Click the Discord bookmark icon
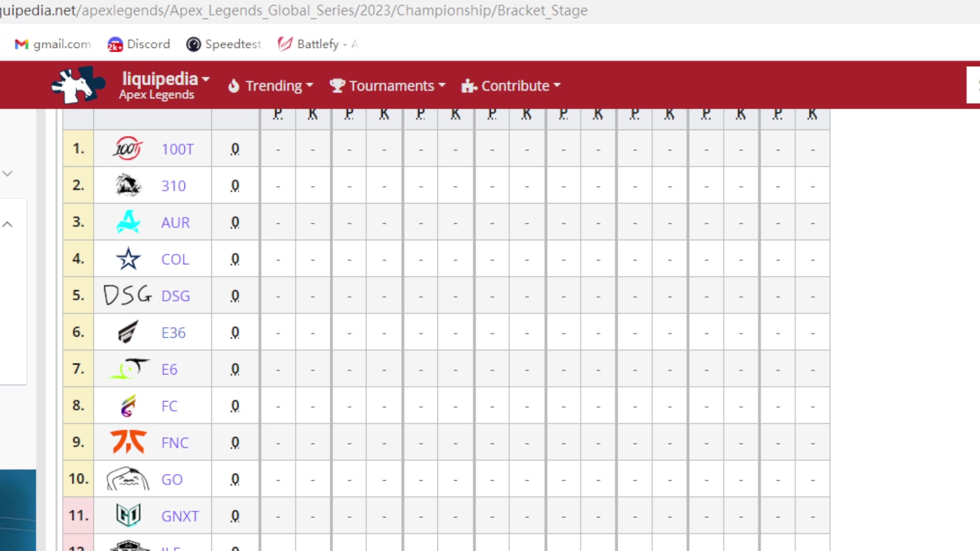980x551 pixels. click(x=114, y=44)
